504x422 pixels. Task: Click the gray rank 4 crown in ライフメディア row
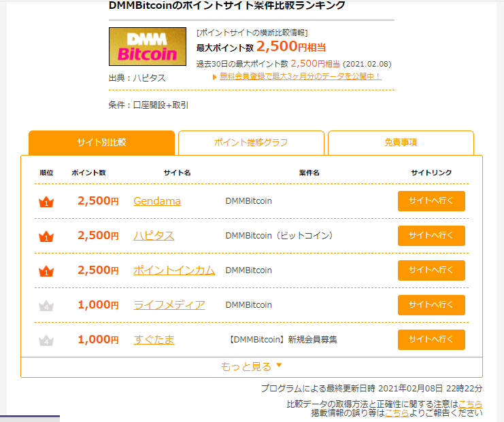46,306
